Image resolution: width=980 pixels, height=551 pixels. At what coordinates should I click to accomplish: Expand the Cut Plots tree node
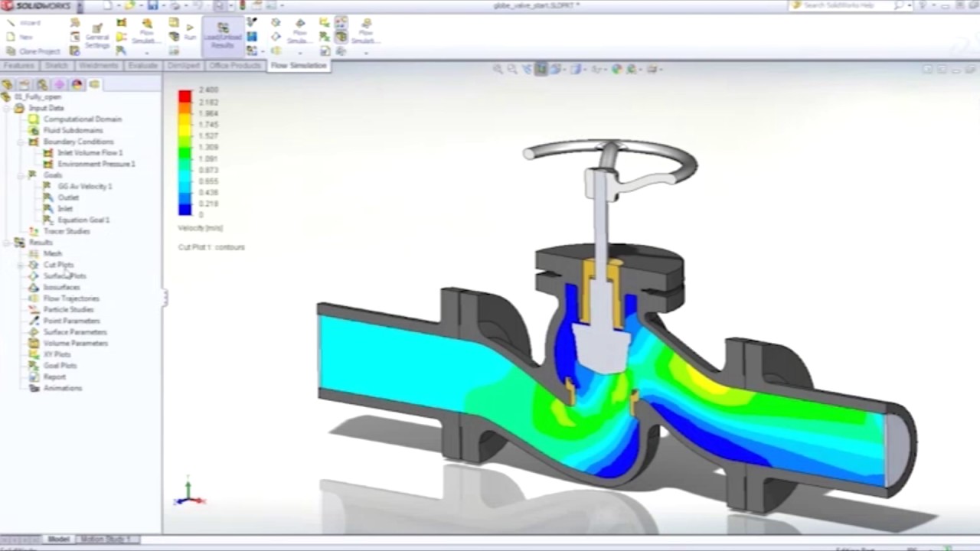click(21, 265)
